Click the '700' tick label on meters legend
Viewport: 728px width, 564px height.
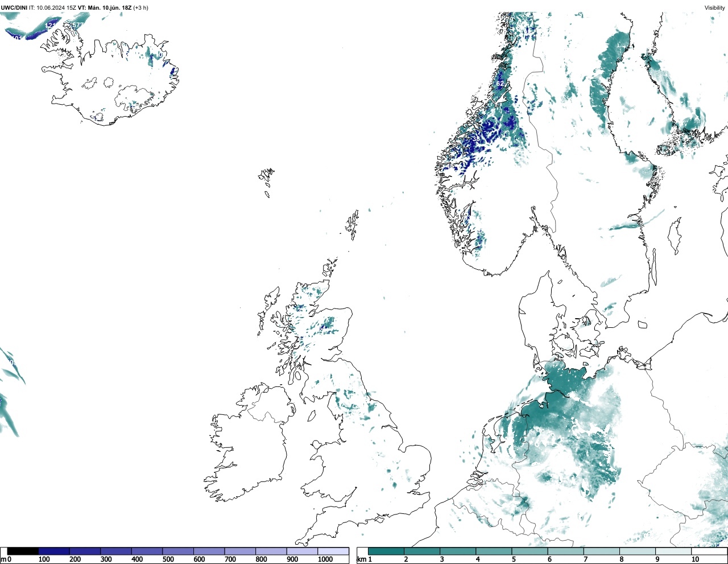point(230,559)
